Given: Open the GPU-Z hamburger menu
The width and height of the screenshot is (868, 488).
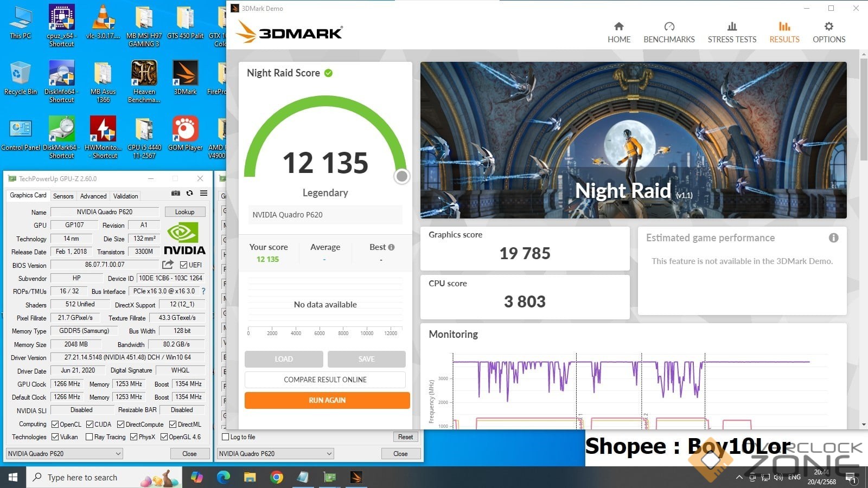Looking at the screenshot, I should 203,193.
